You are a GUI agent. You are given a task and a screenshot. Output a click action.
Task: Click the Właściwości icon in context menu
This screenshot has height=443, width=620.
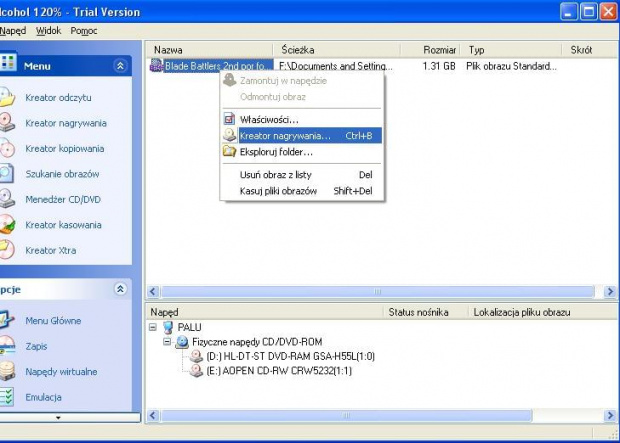click(229, 119)
